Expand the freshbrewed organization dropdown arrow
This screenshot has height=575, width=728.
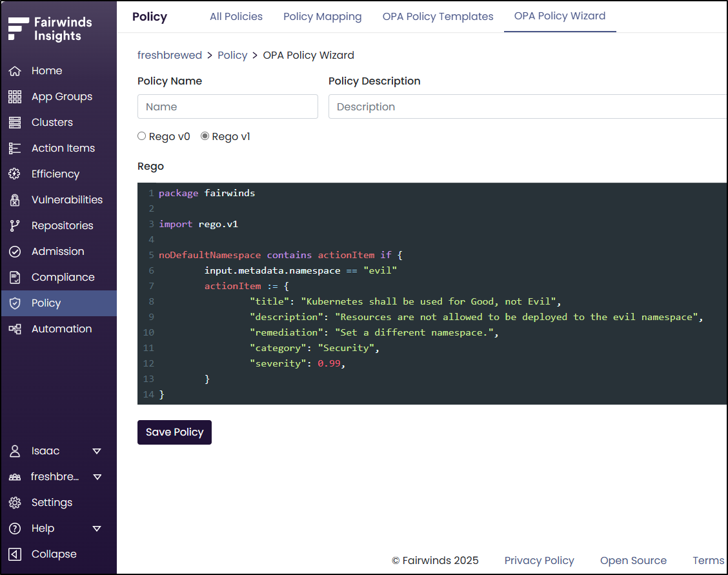coord(97,477)
